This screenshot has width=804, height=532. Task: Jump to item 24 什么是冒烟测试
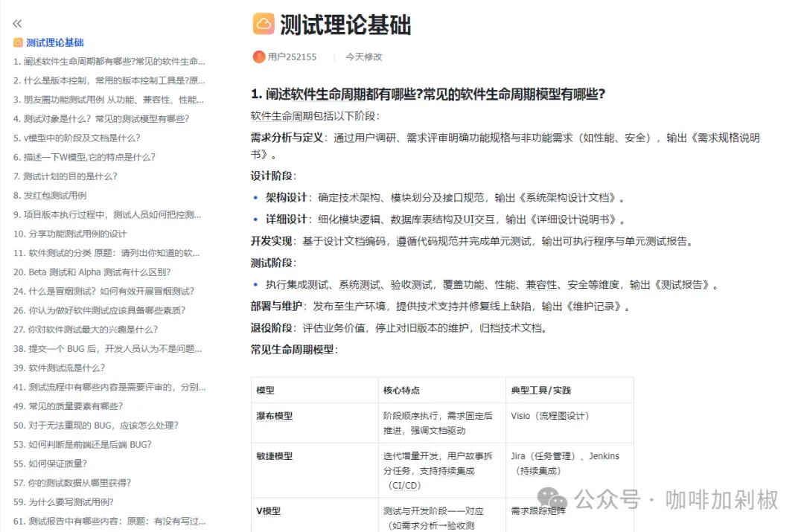tap(103, 291)
